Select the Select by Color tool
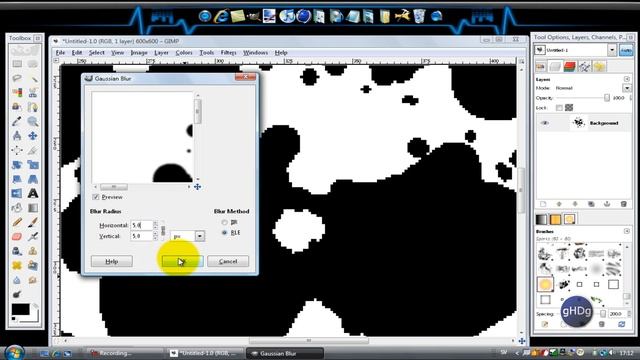Screen dimensions: 640x360 pos(17,93)
